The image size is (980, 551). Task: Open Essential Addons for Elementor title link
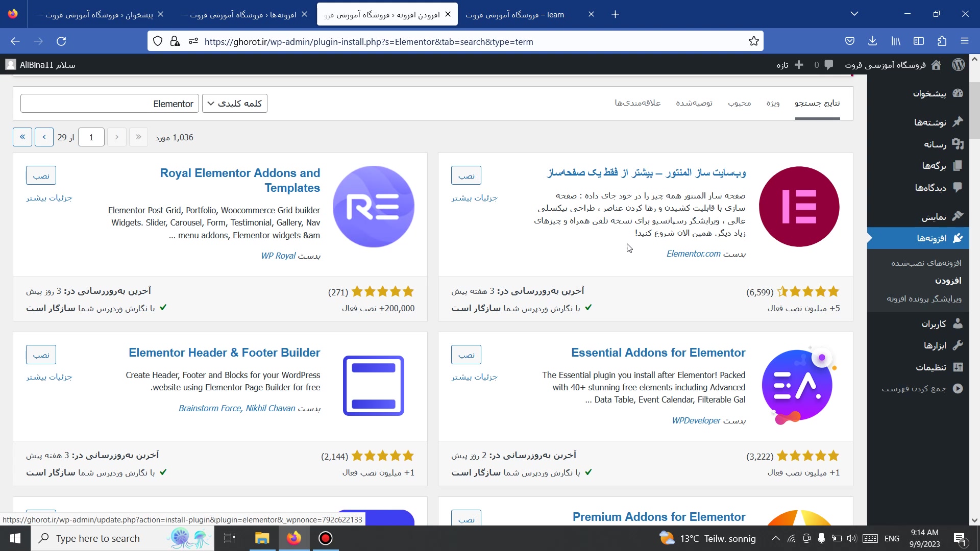[658, 353]
